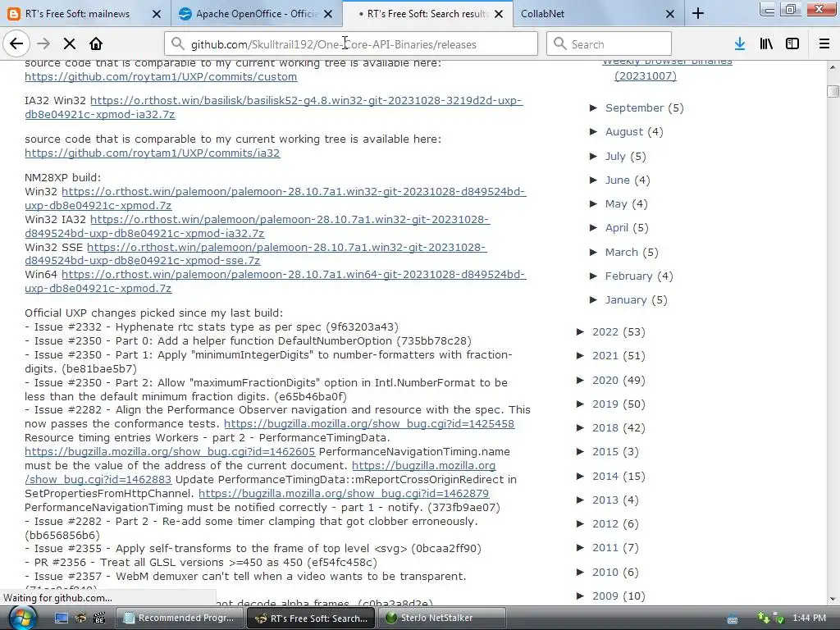Click the page scrollbar thumb
840x630 pixels.
click(x=833, y=91)
